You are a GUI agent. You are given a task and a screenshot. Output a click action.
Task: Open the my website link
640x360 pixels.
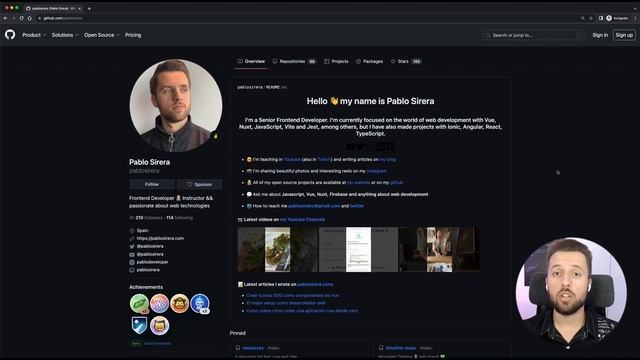click(358, 183)
